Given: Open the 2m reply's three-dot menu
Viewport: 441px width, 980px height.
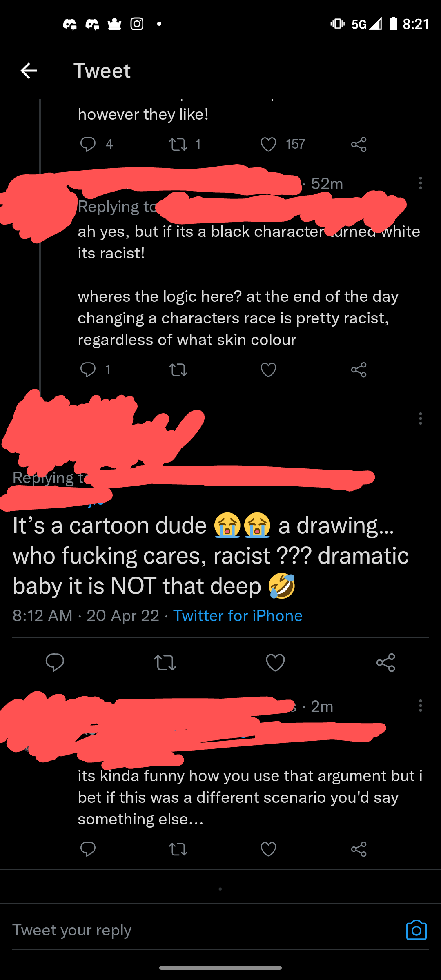Looking at the screenshot, I should tap(420, 706).
